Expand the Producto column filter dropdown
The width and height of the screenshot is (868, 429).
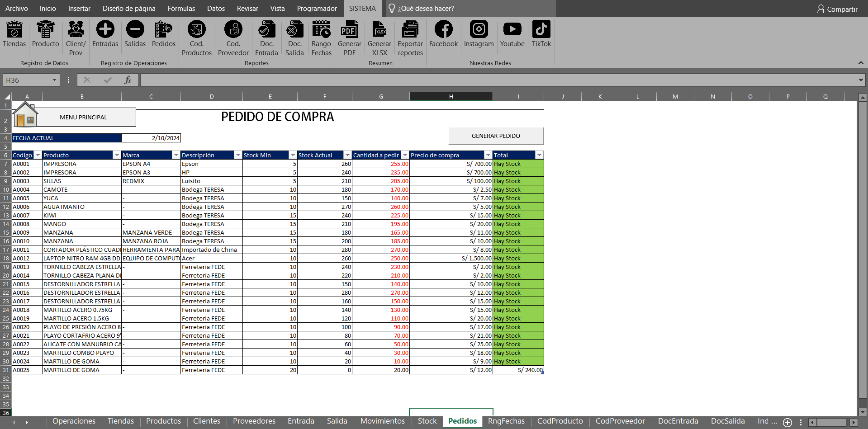coord(117,155)
